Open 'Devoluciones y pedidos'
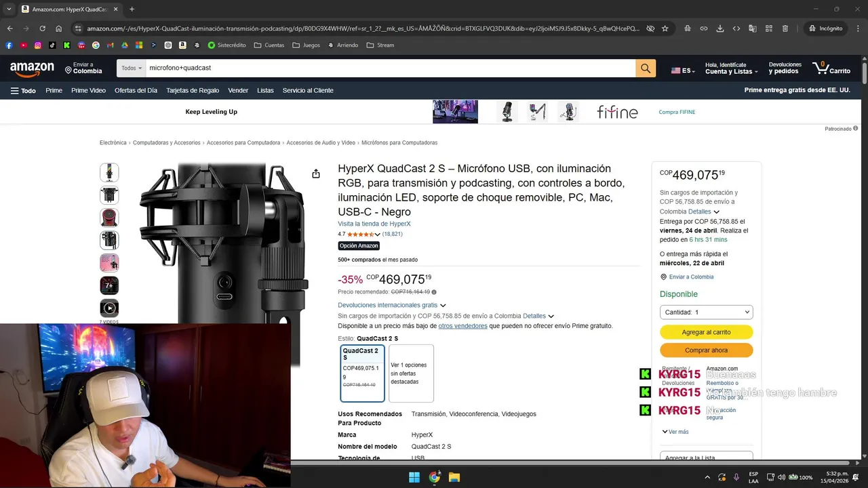This screenshot has width=868, height=488. click(x=785, y=68)
